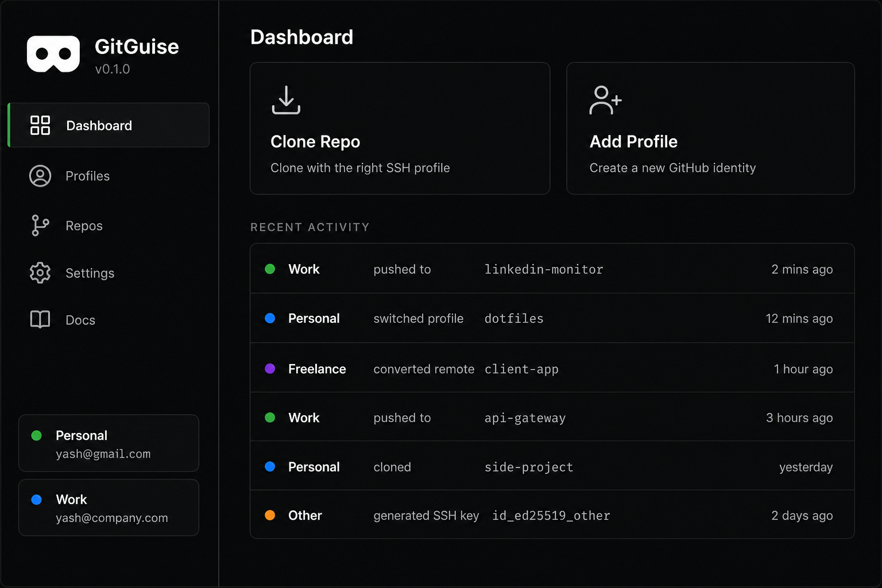Click 'Freelance' profile name in activity
This screenshot has height=588, width=882.
coord(317,369)
